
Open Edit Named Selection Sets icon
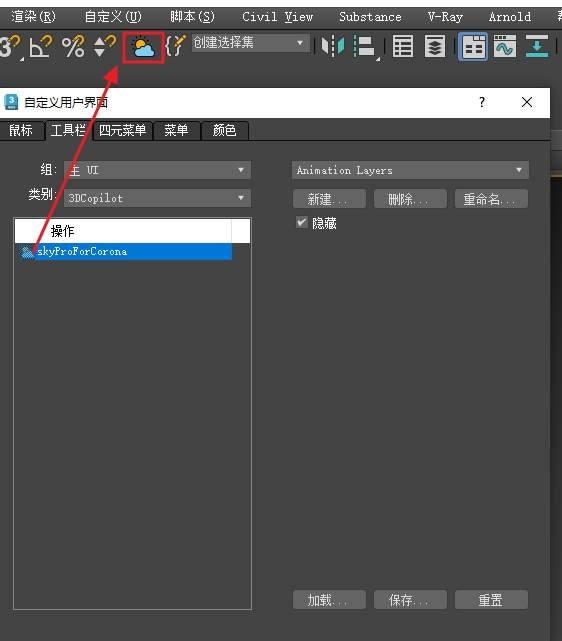(176, 45)
